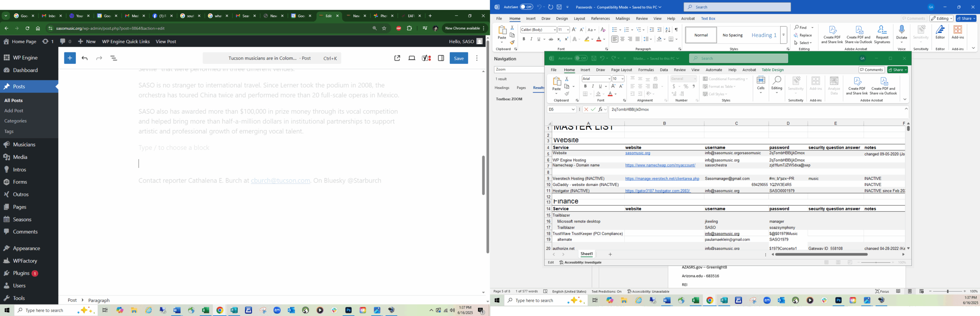This screenshot has width=980, height=316.
Task: Open the WordPress block inserter plus button
Action: (70, 58)
